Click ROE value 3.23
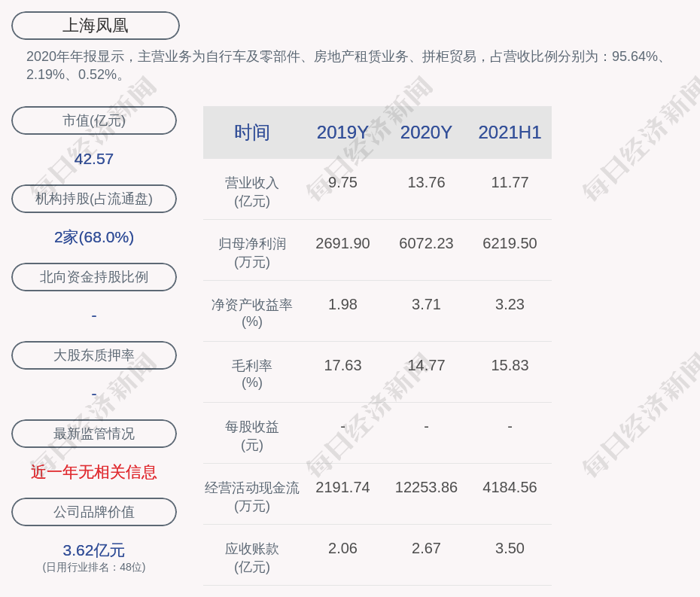The image size is (700, 597). (x=510, y=304)
